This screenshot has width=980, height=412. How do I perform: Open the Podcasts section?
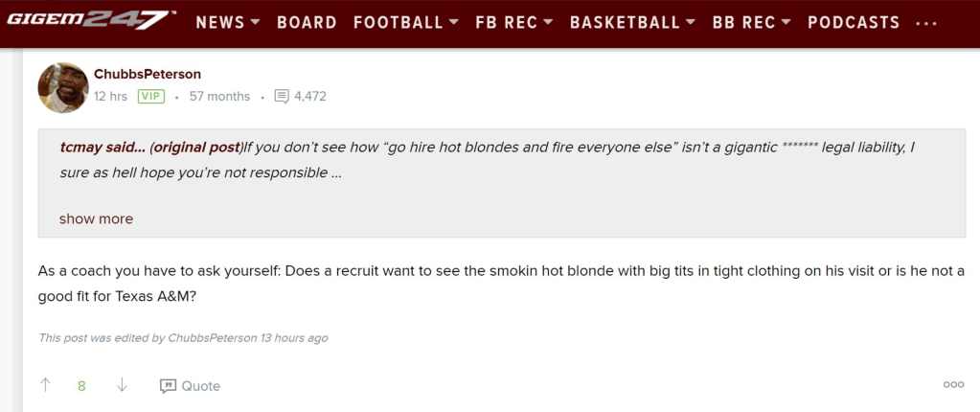854,22
